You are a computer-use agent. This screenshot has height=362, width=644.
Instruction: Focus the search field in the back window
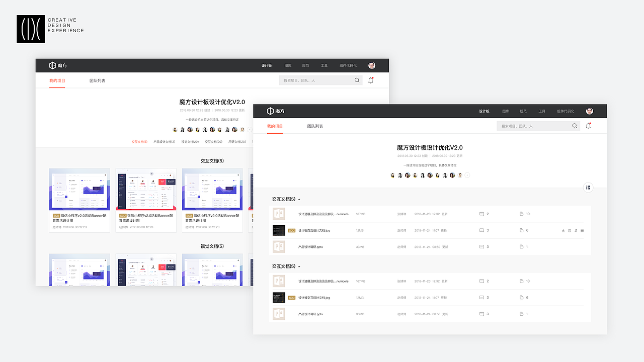click(321, 80)
